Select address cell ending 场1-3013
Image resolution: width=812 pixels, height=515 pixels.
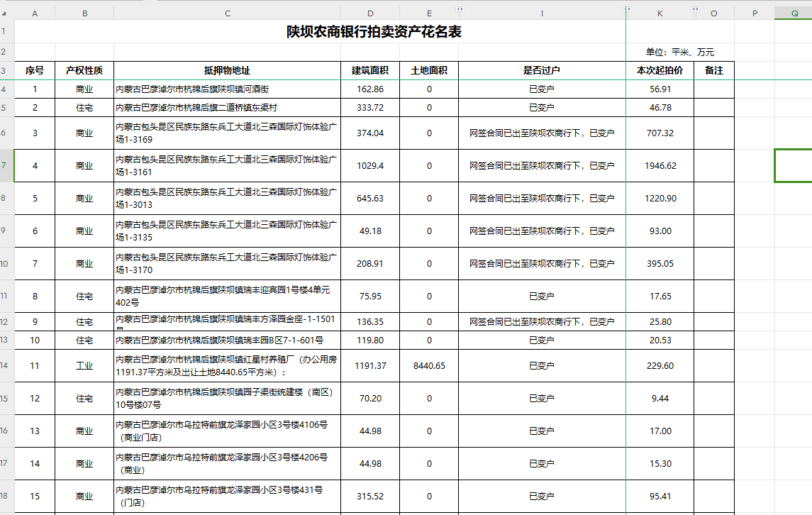[x=228, y=198]
